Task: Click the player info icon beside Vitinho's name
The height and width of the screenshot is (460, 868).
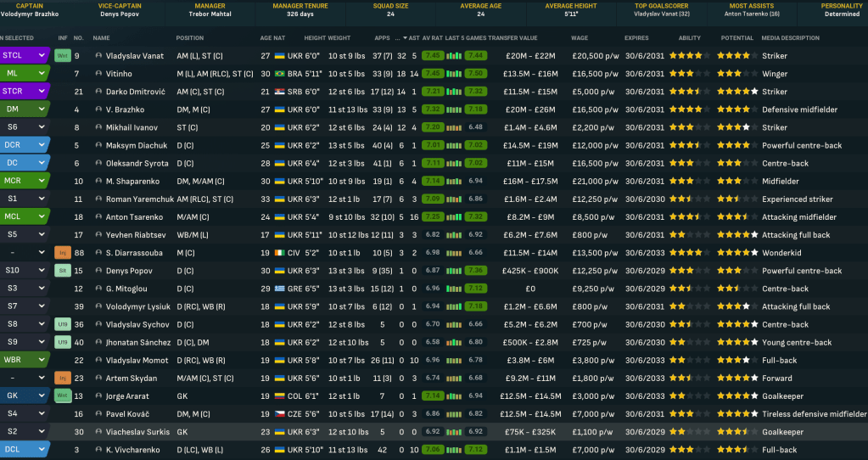Action: click(x=98, y=74)
